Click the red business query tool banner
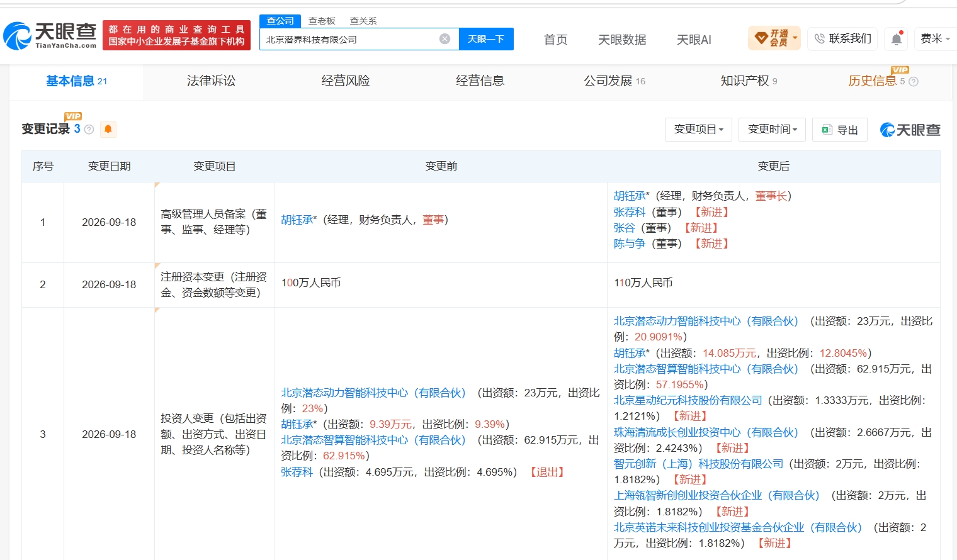 tap(176, 35)
